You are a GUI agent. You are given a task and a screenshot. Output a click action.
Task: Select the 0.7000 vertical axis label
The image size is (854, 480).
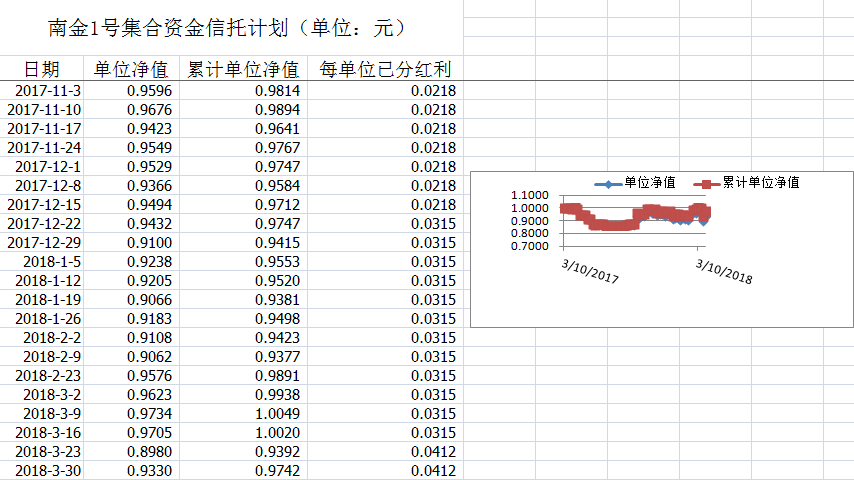(x=530, y=246)
